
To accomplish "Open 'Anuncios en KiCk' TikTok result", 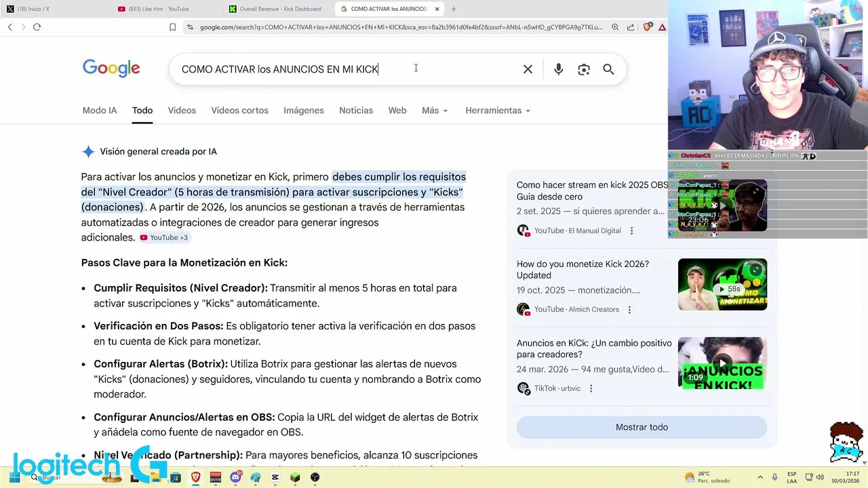I will pos(594,348).
